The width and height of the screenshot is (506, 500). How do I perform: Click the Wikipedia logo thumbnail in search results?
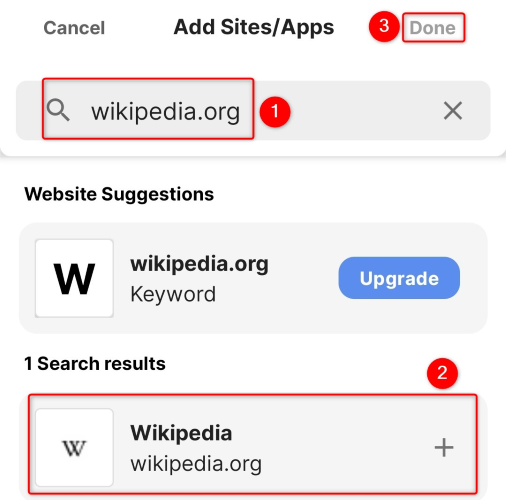tap(74, 447)
